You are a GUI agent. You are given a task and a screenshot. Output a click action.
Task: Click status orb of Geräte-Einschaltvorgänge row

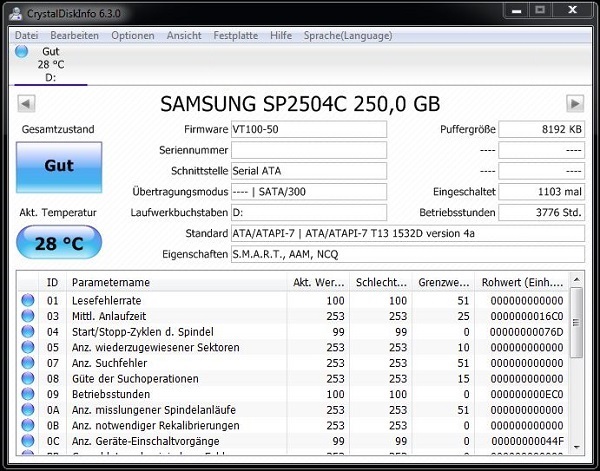(x=28, y=441)
